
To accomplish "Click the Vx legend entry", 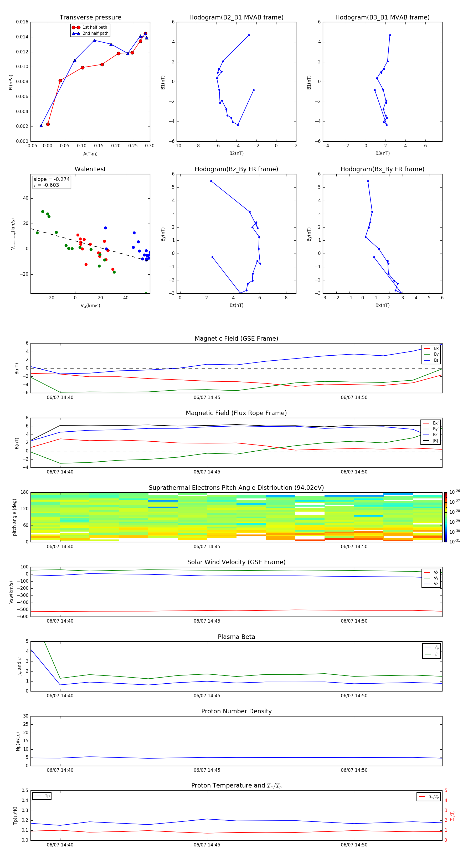I will tap(431, 572).
